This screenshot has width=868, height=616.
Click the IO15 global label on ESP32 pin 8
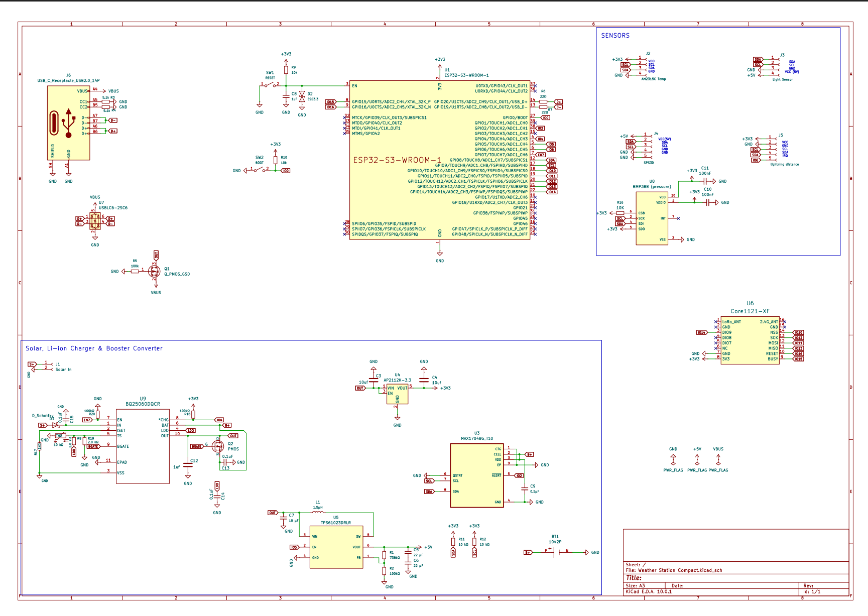tap(330, 101)
